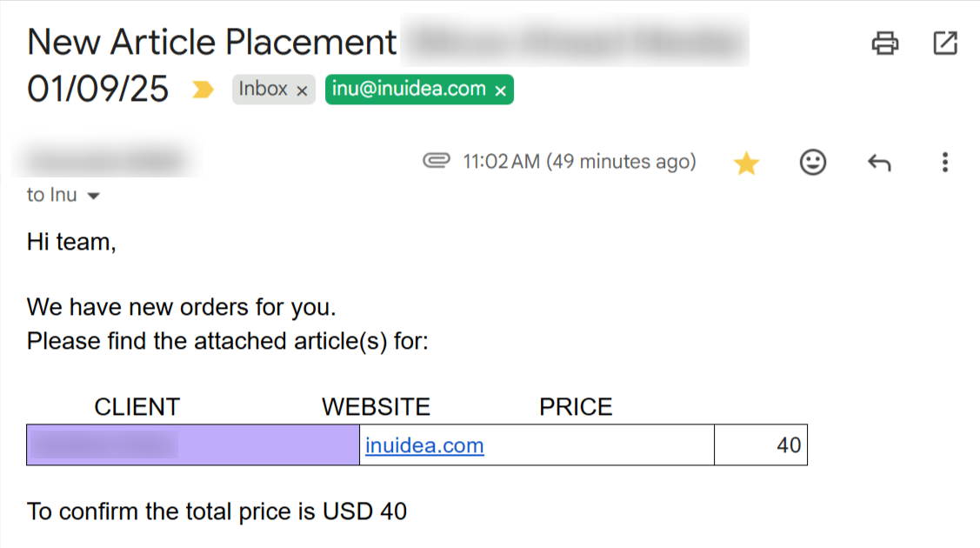This screenshot has height=548, width=980.
Task: Open the More options three-dot menu
Action: click(944, 163)
